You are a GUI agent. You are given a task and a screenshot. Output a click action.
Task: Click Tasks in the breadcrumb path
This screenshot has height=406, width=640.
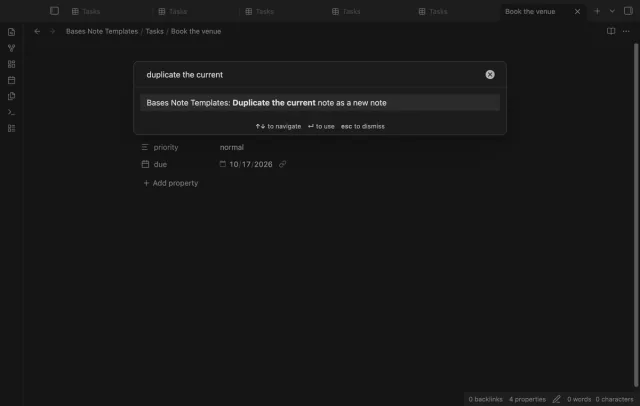[x=154, y=31]
